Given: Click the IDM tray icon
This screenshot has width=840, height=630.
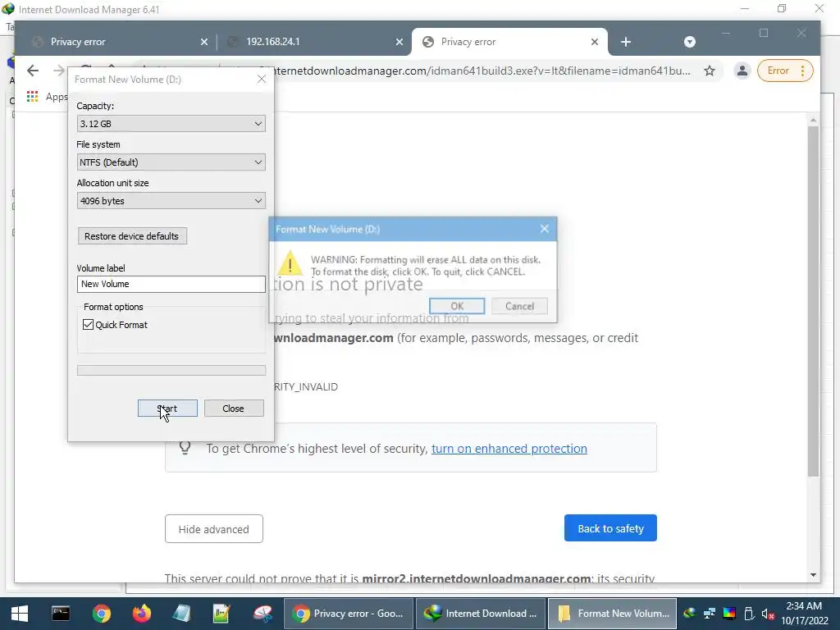Looking at the screenshot, I should [689, 614].
